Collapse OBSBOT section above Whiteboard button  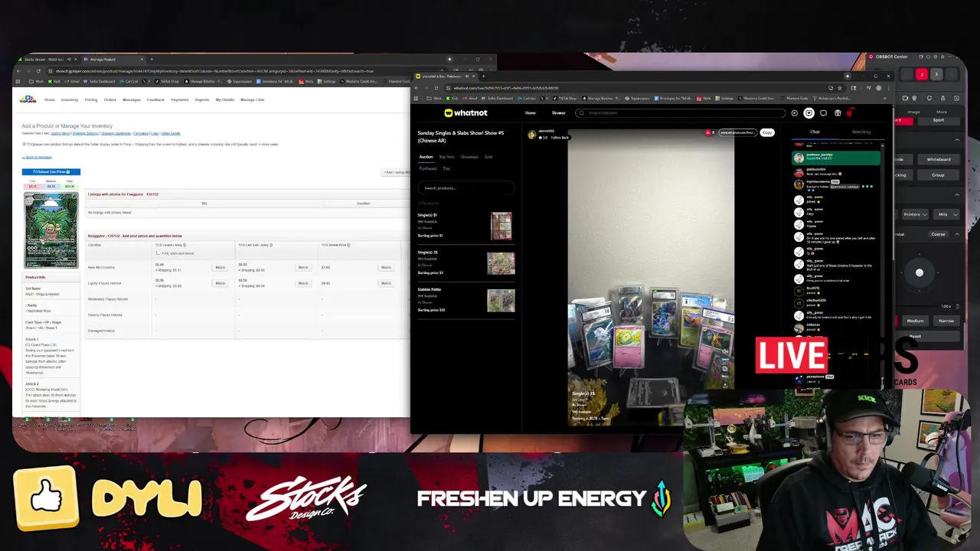[x=957, y=140]
